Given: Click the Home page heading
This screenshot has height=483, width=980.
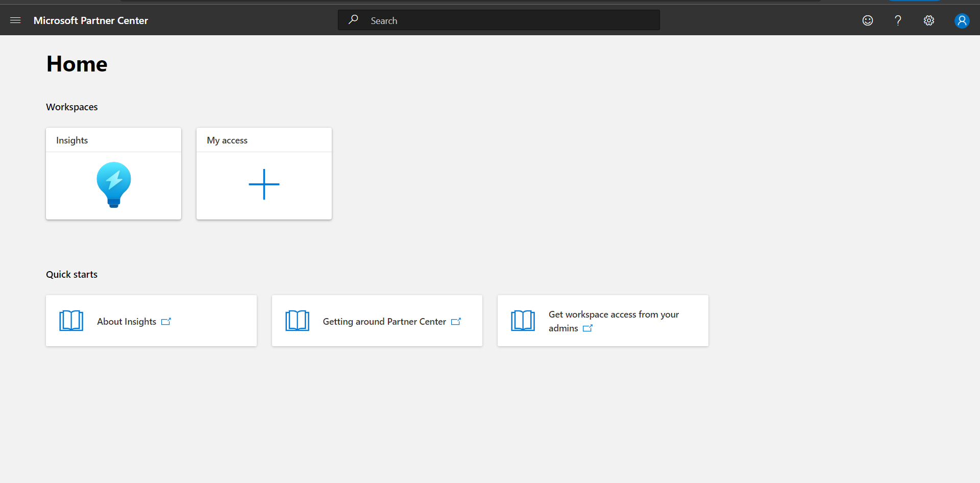Looking at the screenshot, I should (77, 64).
